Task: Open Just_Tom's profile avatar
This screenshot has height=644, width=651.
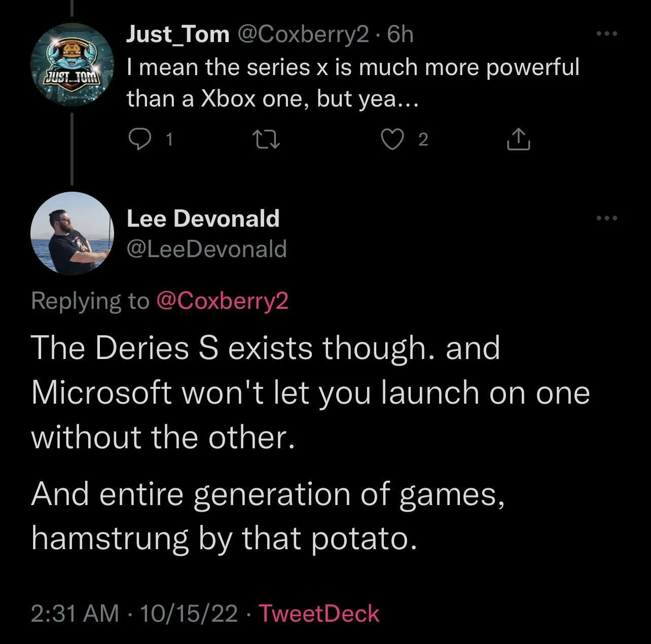Action: [x=73, y=64]
